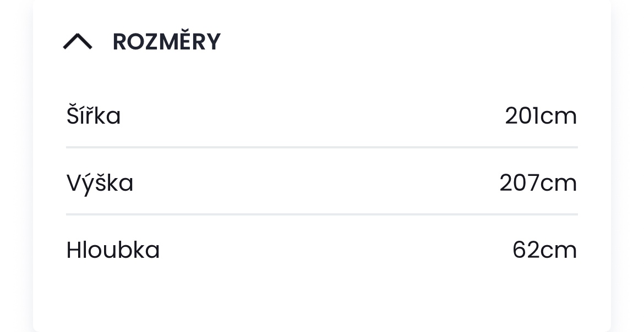Click the divider line below Výška

322,214
